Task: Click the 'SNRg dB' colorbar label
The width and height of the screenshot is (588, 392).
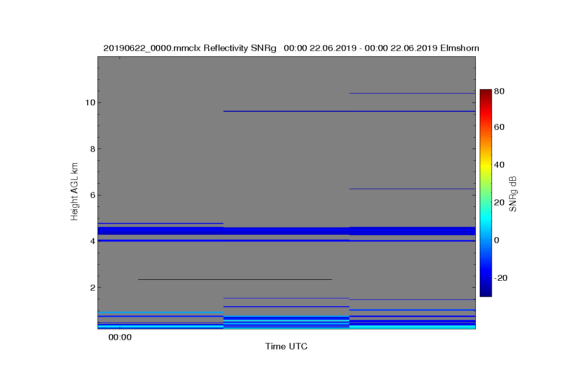Action: point(513,194)
